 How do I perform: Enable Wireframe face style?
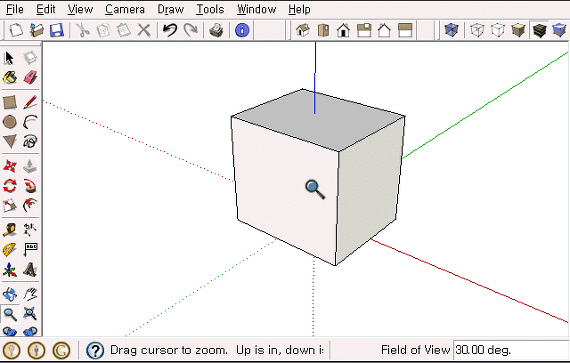[x=477, y=30]
